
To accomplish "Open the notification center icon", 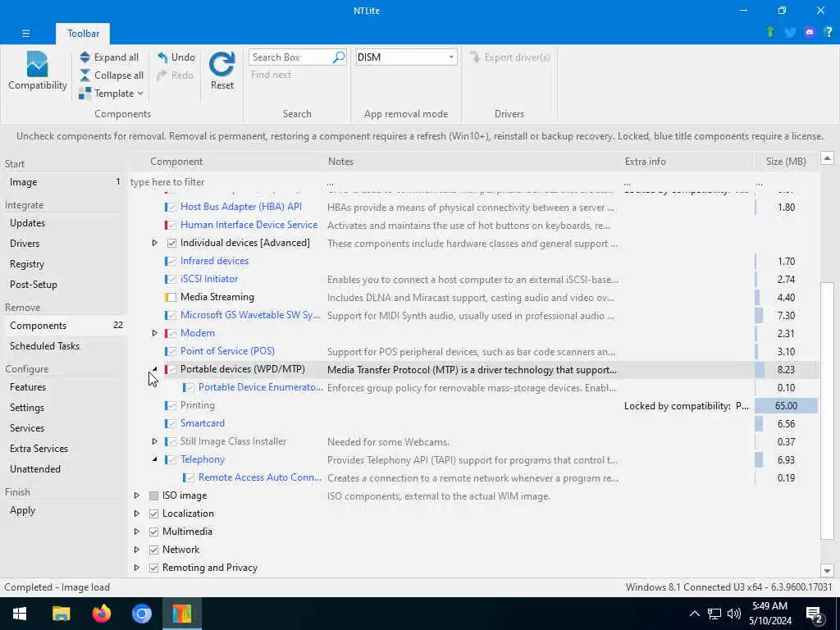I will click(815, 614).
